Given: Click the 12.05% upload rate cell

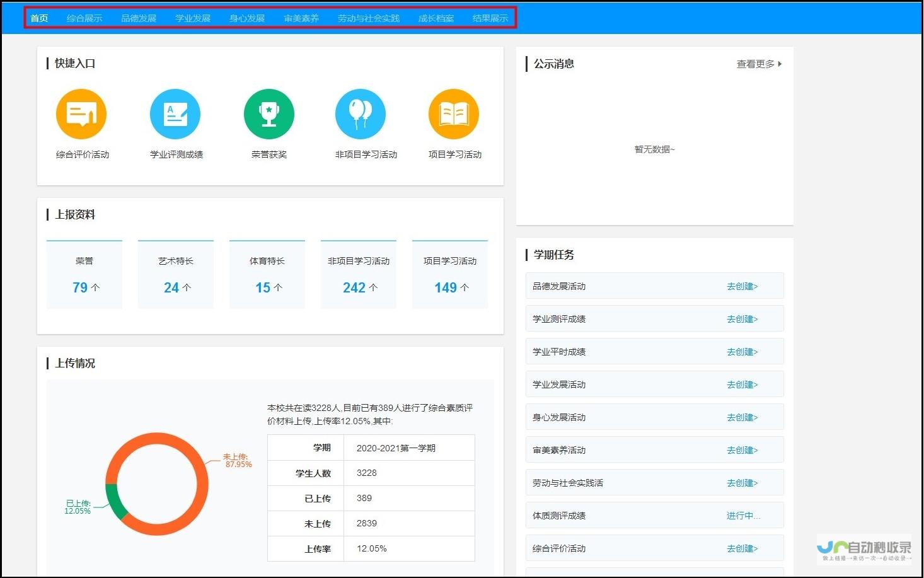Looking at the screenshot, I should [x=409, y=549].
